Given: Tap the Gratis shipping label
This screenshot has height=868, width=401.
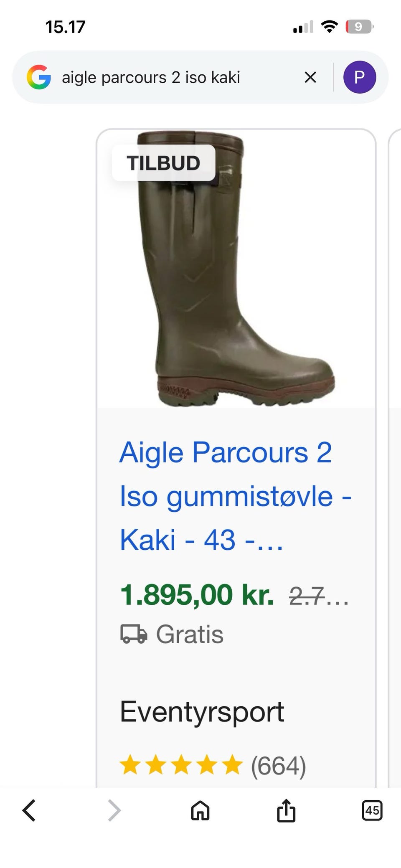Looking at the screenshot, I should click(x=190, y=635).
